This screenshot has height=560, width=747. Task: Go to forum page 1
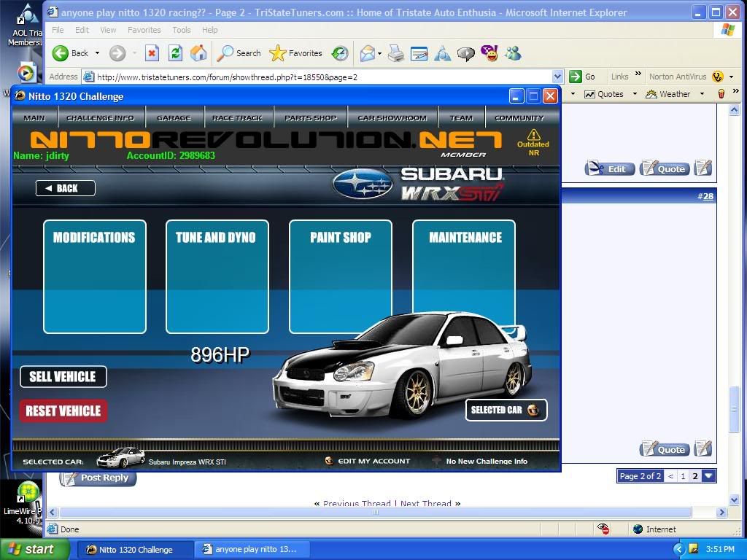tap(683, 476)
